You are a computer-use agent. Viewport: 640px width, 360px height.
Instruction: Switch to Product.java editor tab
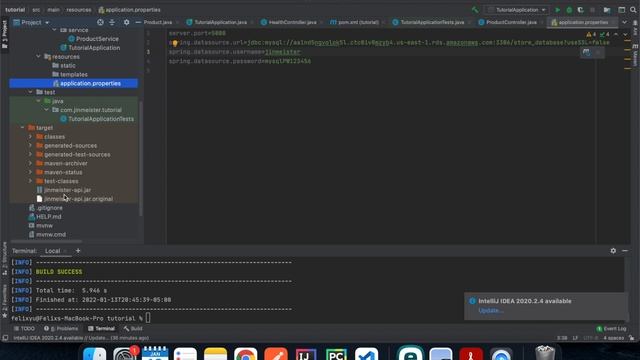click(158, 22)
